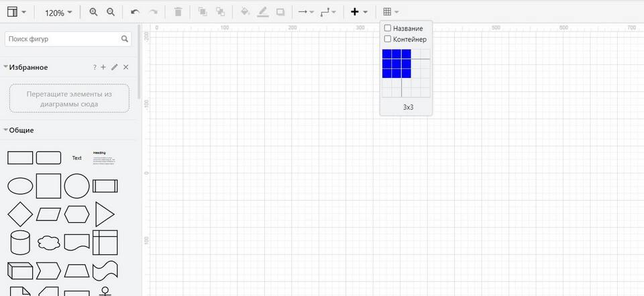Select the diamond shape

tap(20, 214)
